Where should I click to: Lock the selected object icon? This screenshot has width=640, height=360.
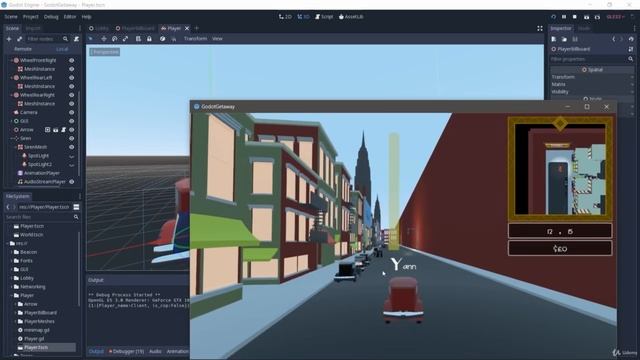coord(149,38)
